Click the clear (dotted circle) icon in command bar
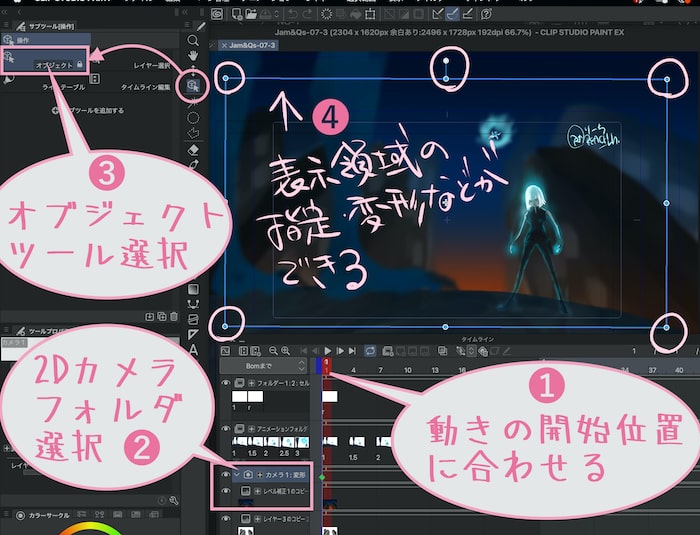 click(x=326, y=14)
